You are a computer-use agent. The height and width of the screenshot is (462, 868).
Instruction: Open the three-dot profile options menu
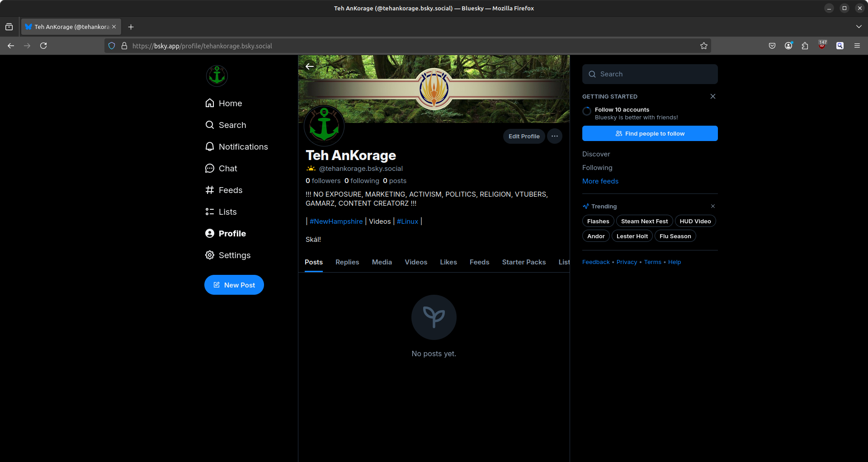pyautogui.click(x=555, y=136)
